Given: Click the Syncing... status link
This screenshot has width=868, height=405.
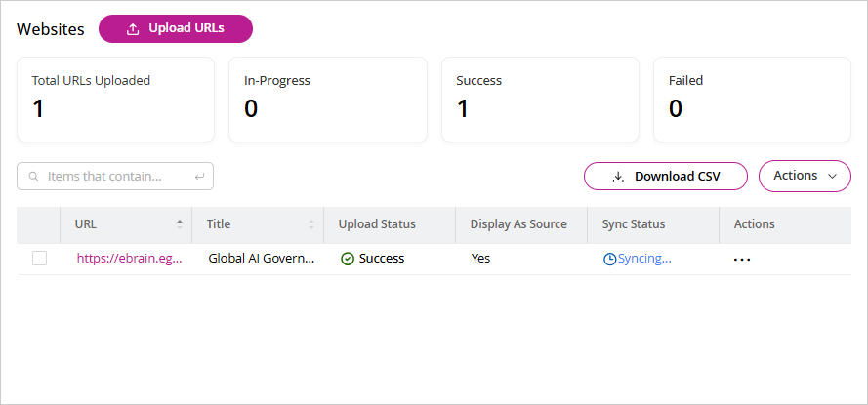Looking at the screenshot, I should pyautogui.click(x=643, y=259).
